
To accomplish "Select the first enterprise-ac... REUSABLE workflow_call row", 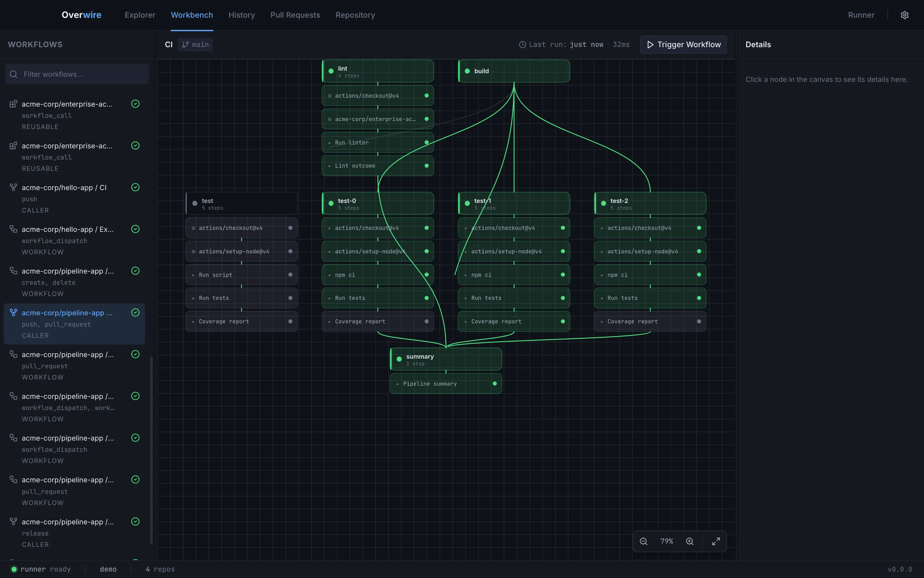I will pyautogui.click(x=74, y=115).
